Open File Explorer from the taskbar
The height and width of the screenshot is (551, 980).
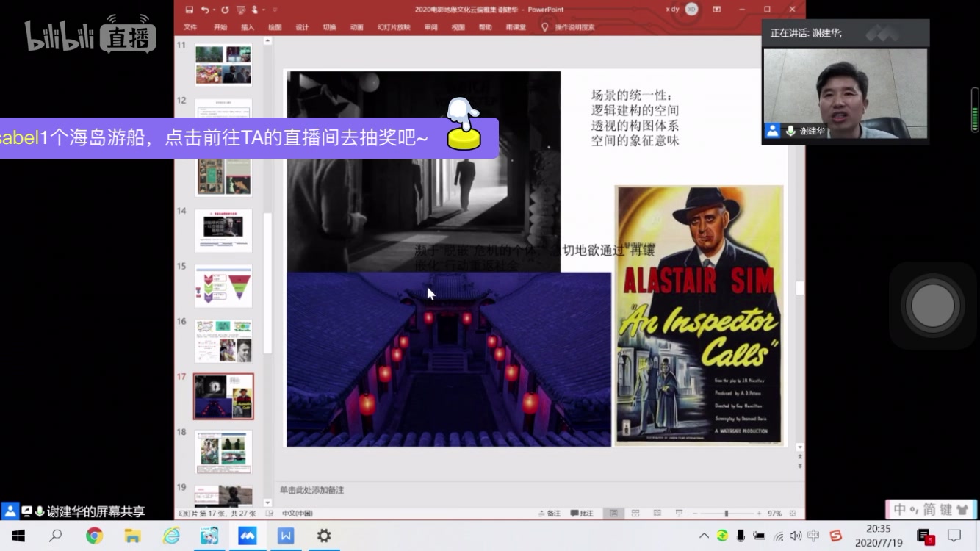pyautogui.click(x=132, y=536)
